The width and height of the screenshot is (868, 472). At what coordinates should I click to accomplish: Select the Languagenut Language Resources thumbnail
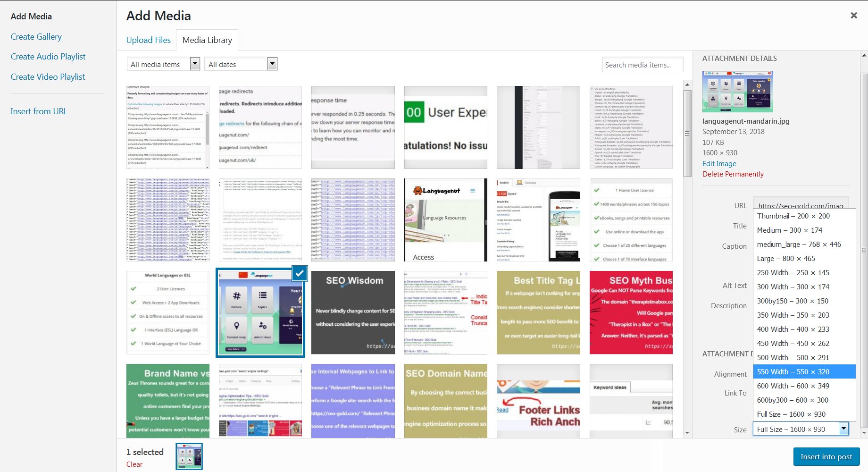click(446, 220)
